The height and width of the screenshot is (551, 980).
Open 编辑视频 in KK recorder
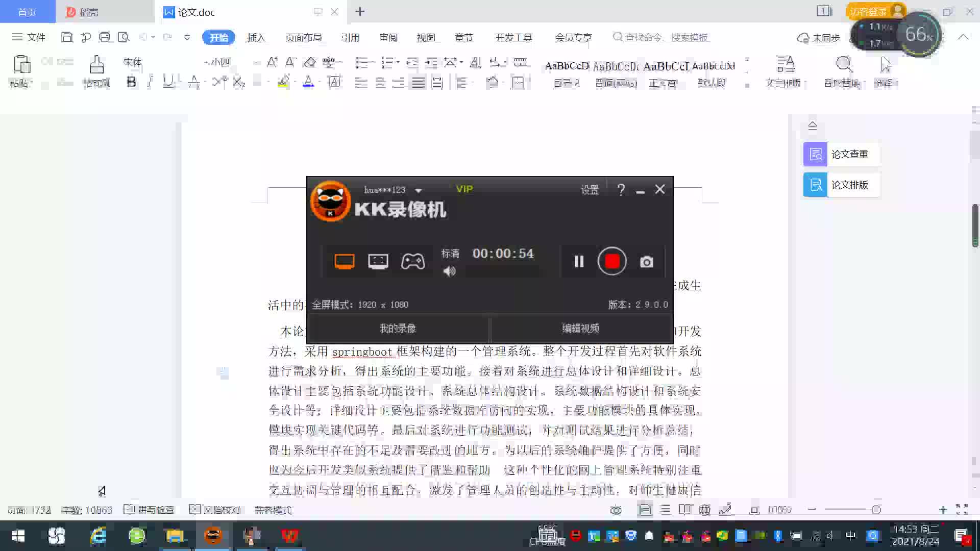581,329
